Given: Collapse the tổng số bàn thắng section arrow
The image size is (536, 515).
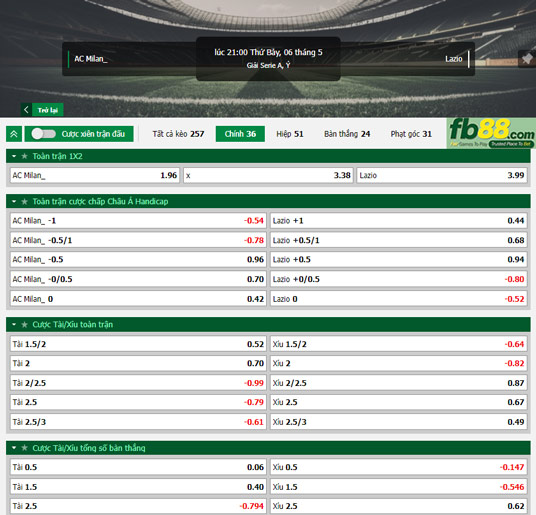Looking at the screenshot, I should (14, 448).
